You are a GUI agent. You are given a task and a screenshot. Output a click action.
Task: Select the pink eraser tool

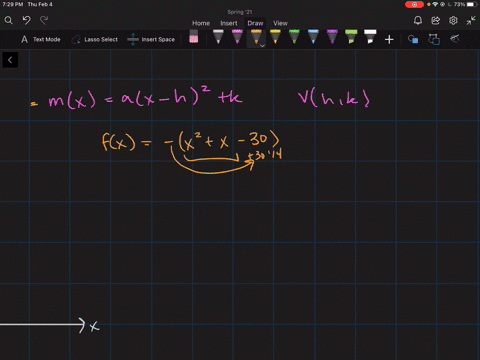pyautogui.click(x=194, y=36)
